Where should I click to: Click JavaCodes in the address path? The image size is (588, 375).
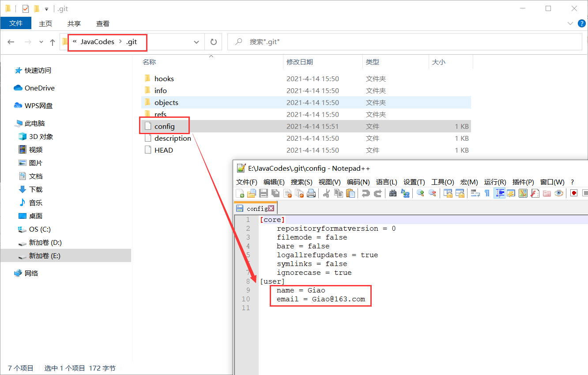tap(97, 42)
